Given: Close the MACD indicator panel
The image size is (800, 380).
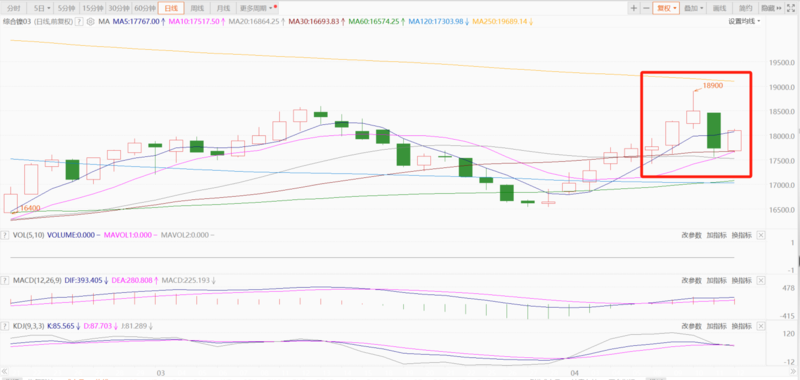Looking at the screenshot, I should (x=761, y=281).
